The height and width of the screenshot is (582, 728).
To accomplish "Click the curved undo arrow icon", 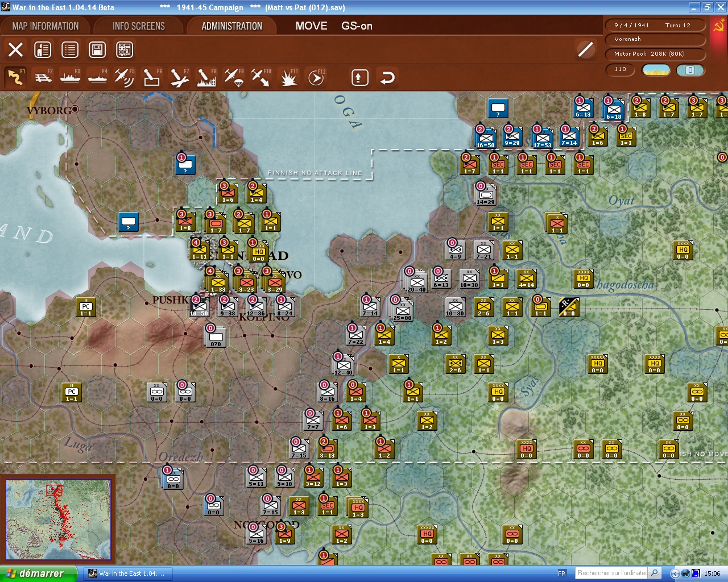I will [387, 77].
